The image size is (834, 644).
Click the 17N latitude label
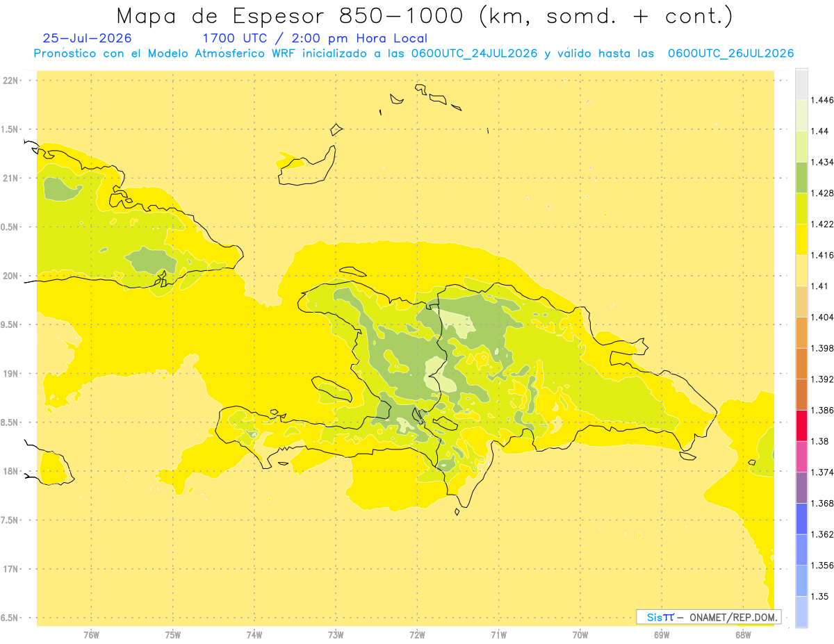point(12,569)
